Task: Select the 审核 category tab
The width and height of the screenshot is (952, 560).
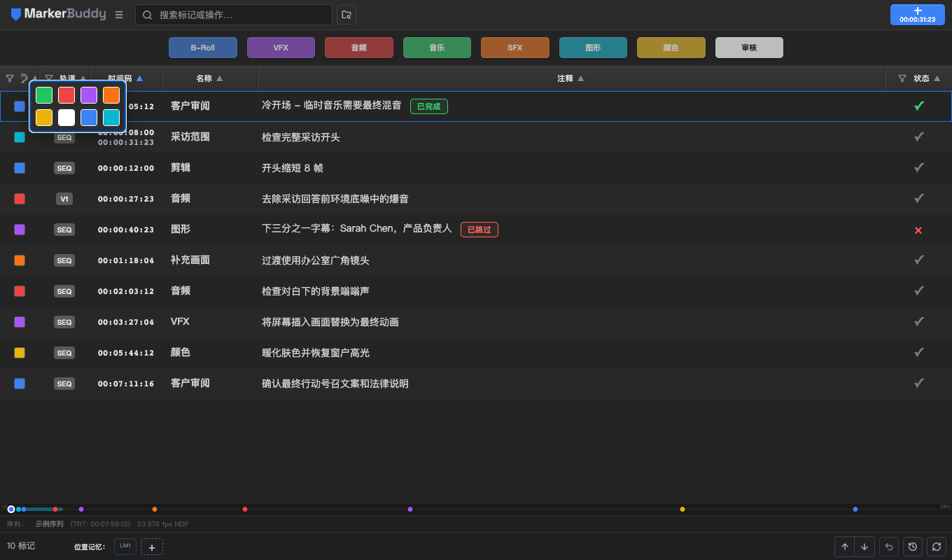Action: coord(749,48)
